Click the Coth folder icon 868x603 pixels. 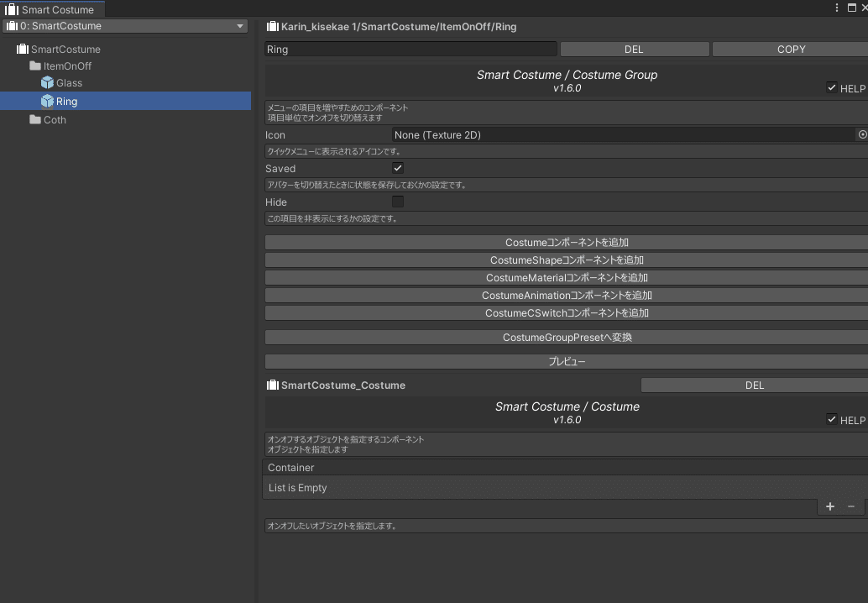(x=35, y=120)
